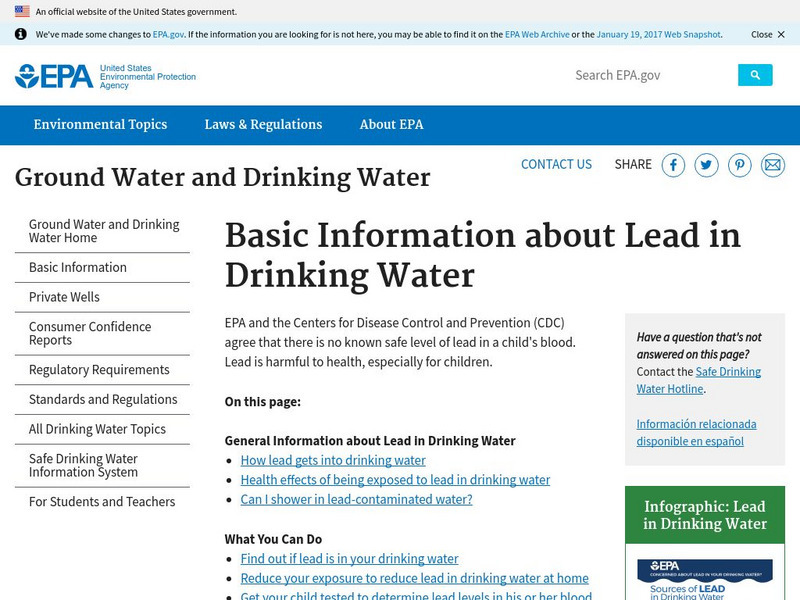Open the Environmental Topics menu
Image resolution: width=800 pixels, height=600 pixels.
point(100,124)
